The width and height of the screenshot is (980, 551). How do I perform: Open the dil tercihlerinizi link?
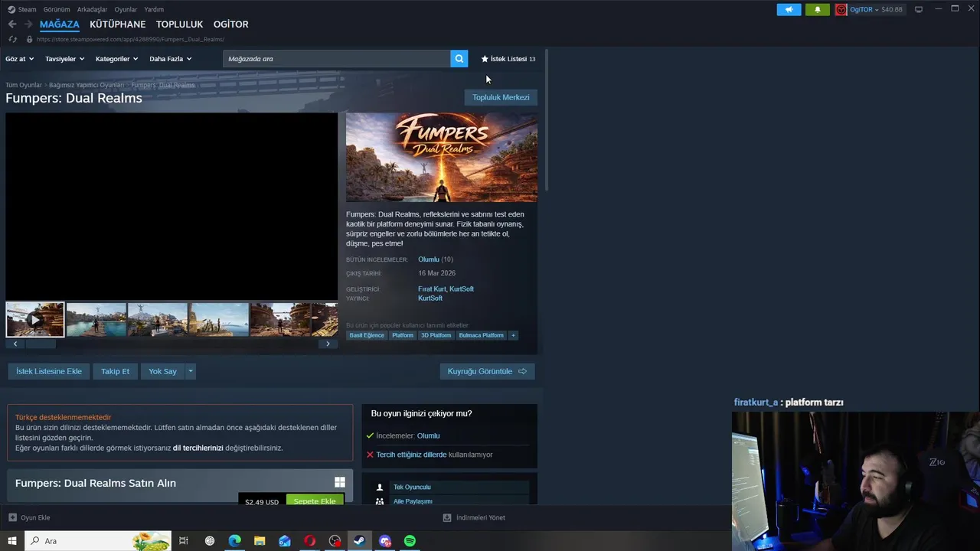(x=198, y=448)
